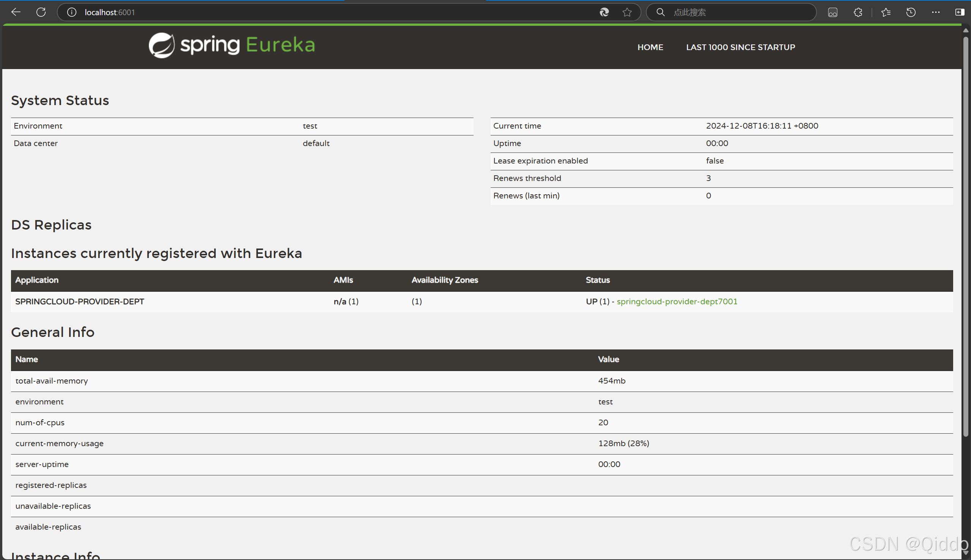Open the sidebar panel icon

[960, 12]
